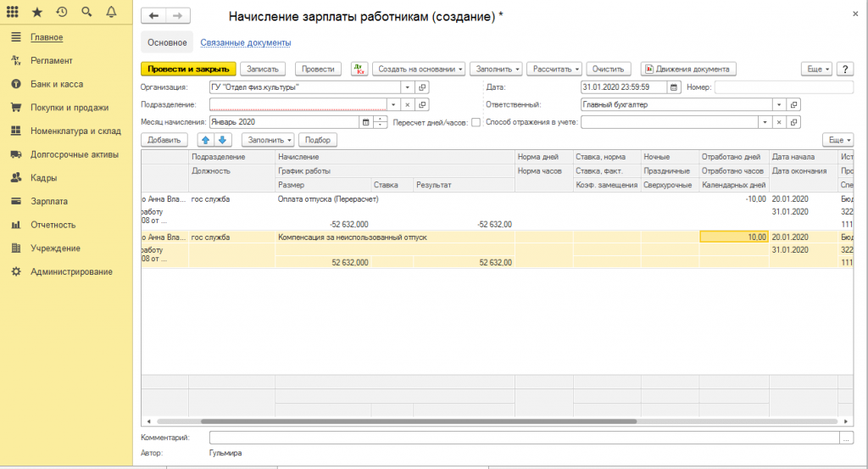Click the search magnifier icon
The height and width of the screenshot is (469, 868).
pos(86,13)
